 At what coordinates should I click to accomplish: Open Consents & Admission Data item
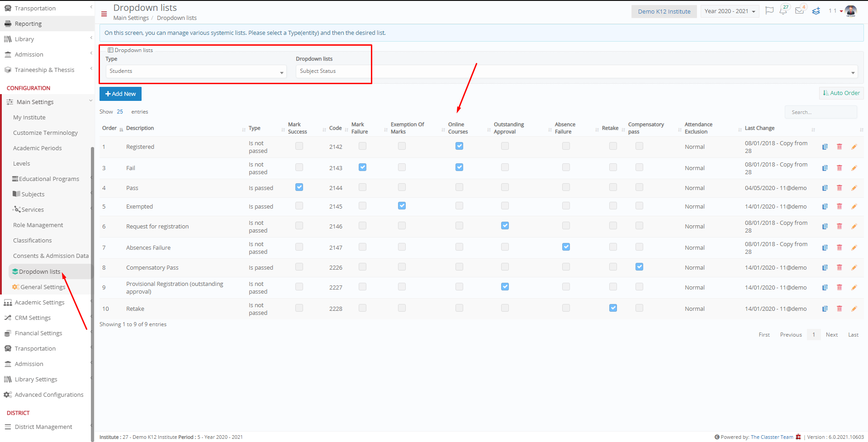point(51,256)
